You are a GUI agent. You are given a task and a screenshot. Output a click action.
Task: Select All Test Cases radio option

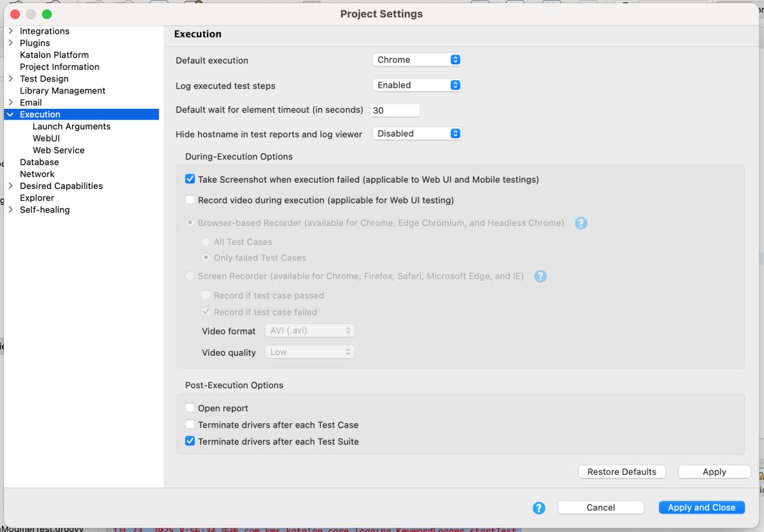(206, 242)
